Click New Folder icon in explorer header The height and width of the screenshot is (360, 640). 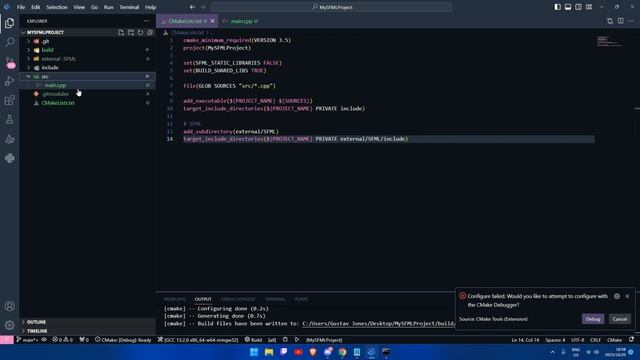131,32
